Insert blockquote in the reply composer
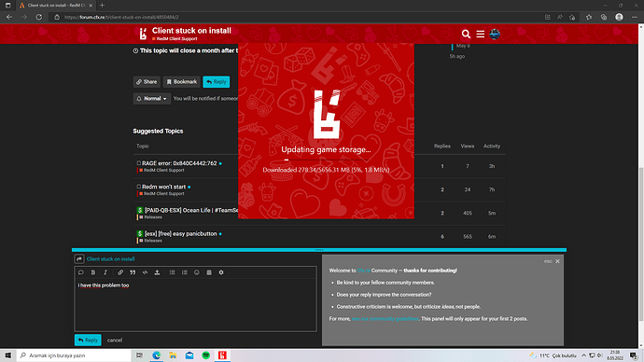The image size is (644, 362). pos(133,272)
